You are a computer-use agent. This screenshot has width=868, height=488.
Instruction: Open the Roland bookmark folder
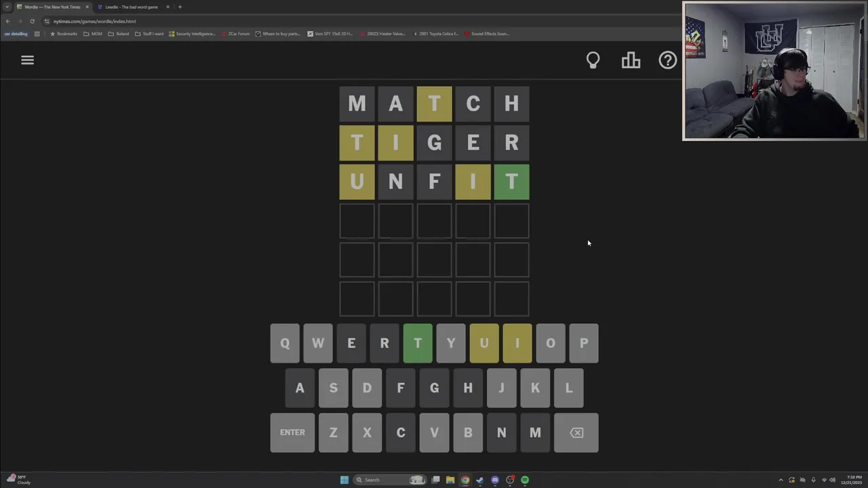(119, 34)
